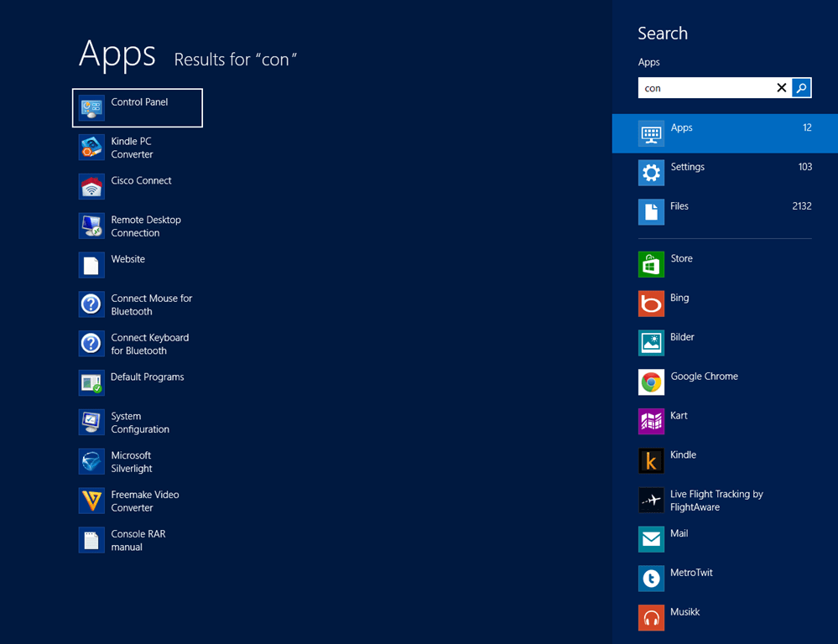Launch Freemake Video Converter icon
The image size is (838, 644).
(x=91, y=501)
